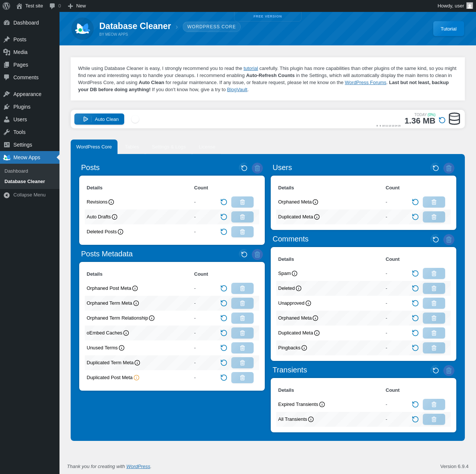Click the 1.36 MB database size text
Screen dimensions: 476x474
(420, 121)
